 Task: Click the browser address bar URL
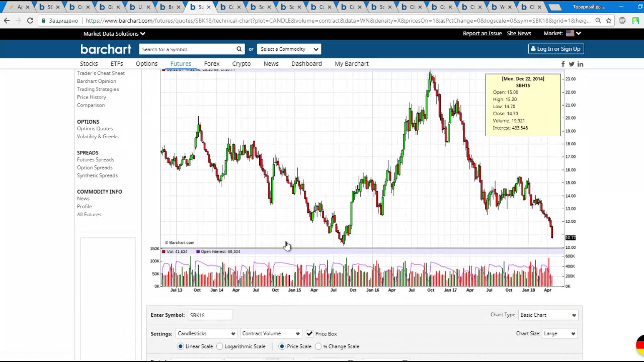pos(338,21)
